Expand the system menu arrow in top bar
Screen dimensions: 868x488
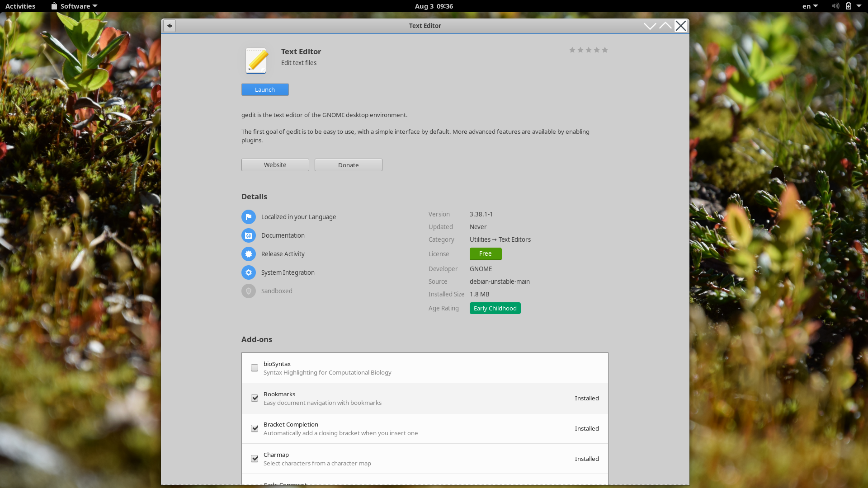[x=859, y=6]
